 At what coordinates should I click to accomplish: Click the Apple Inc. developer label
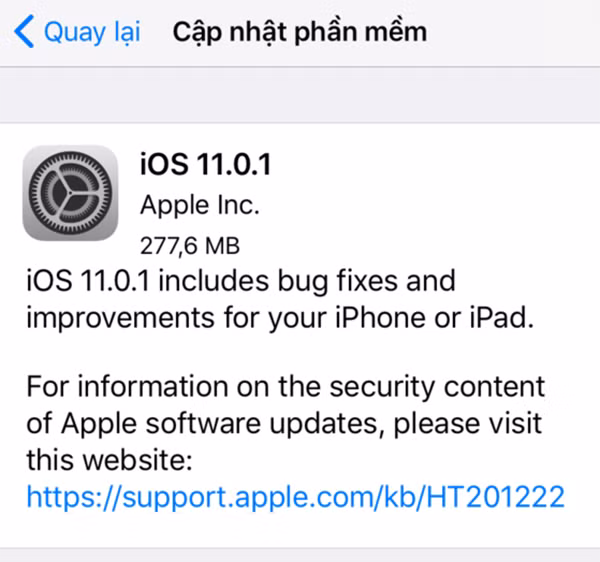pos(200,206)
